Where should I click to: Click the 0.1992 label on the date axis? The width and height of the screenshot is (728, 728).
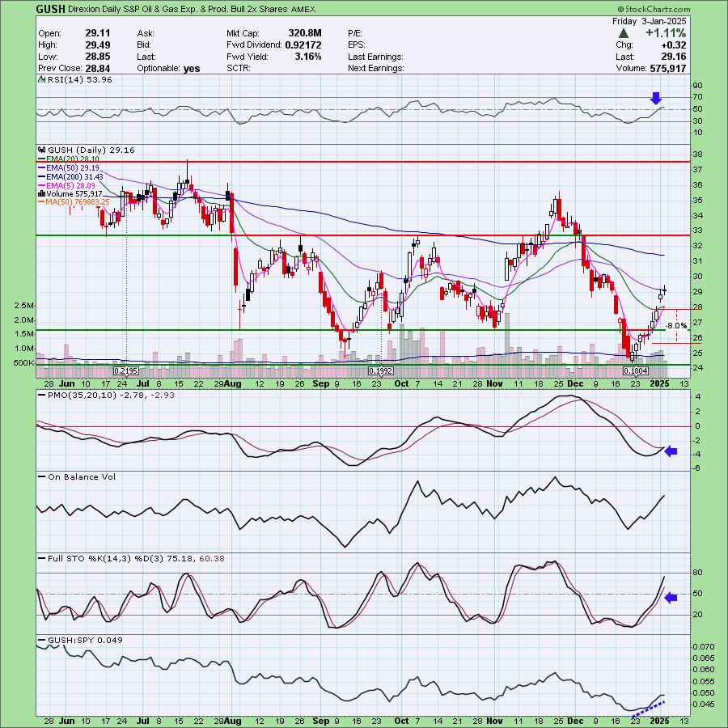pyautogui.click(x=381, y=371)
